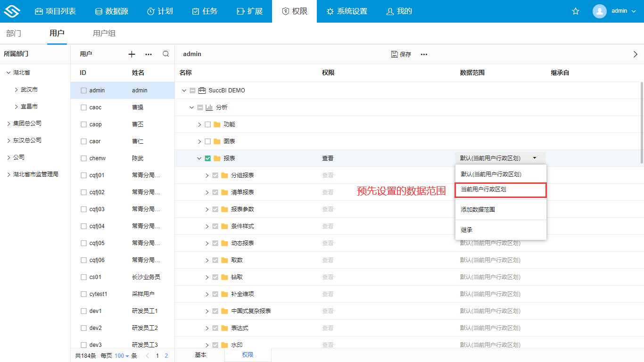
Task: Choose 添加数据范围 option
Action: pos(478,210)
